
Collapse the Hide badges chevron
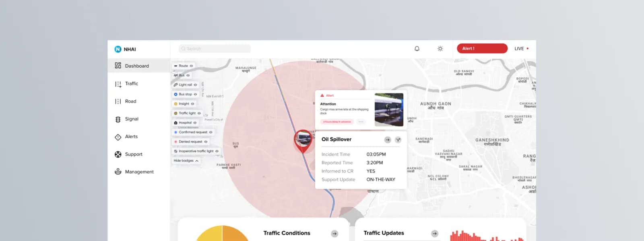[197, 161]
